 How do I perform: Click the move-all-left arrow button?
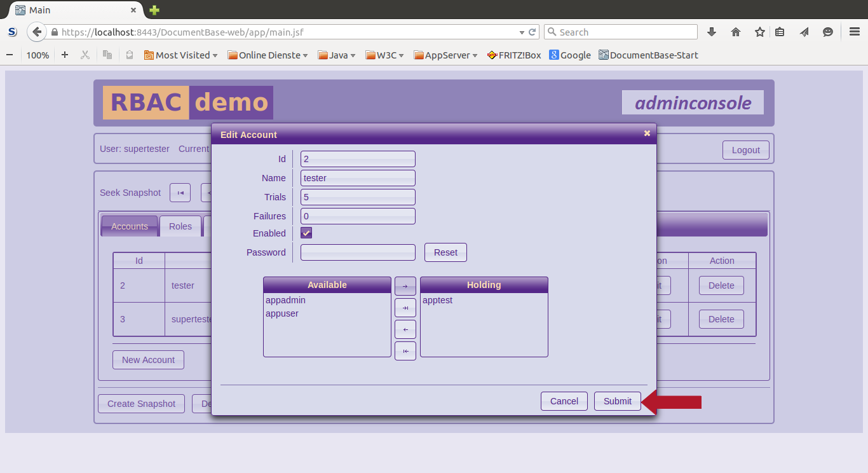(x=405, y=351)
